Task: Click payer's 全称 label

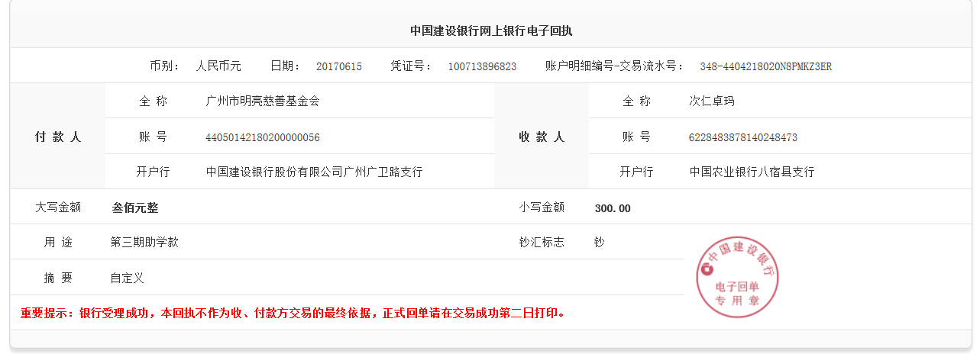Action: (153, 101)
